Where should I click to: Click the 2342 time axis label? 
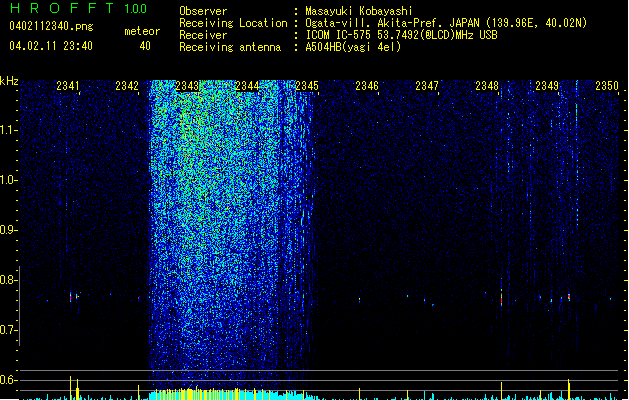[x=127, y=86]
